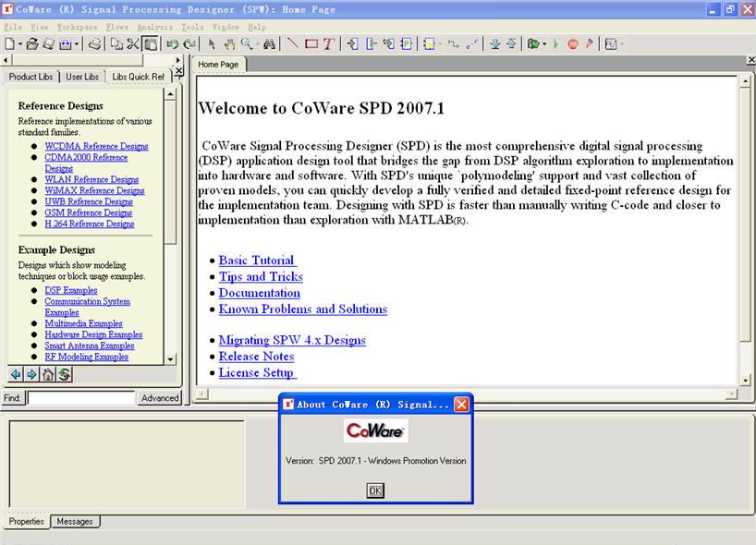
Task: Open the New document dropdown arrow
Action: 20,44
